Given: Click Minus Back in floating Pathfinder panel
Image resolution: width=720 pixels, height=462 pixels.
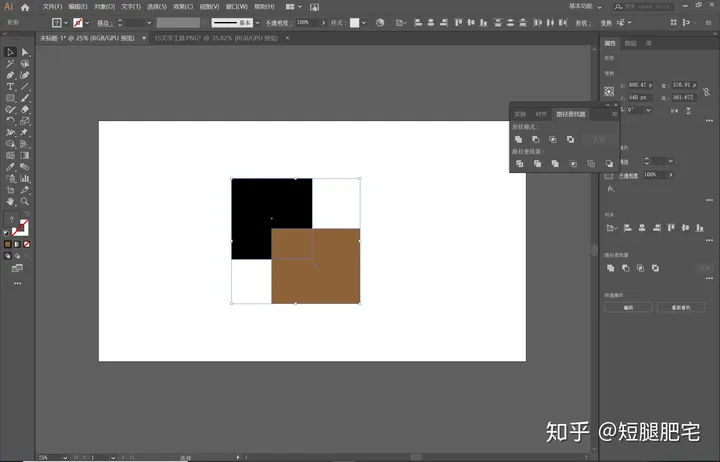Looking at the screenshot, I should point(609,164).
